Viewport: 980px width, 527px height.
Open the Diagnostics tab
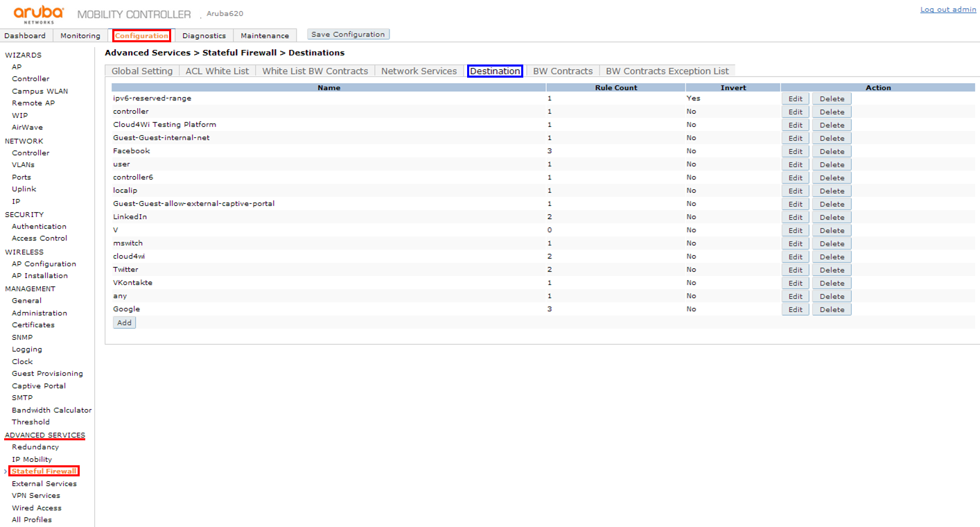pyautogui.click(x=204, y=35)
